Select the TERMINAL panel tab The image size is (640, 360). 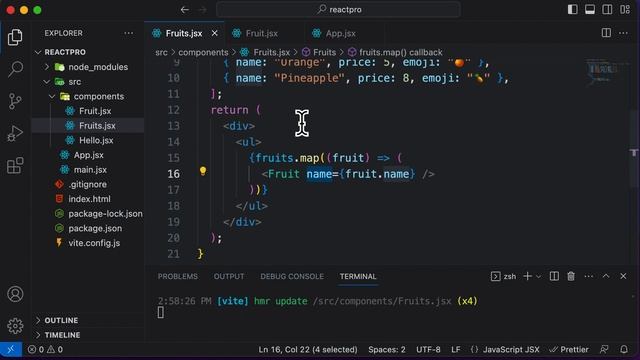point(358,276)
